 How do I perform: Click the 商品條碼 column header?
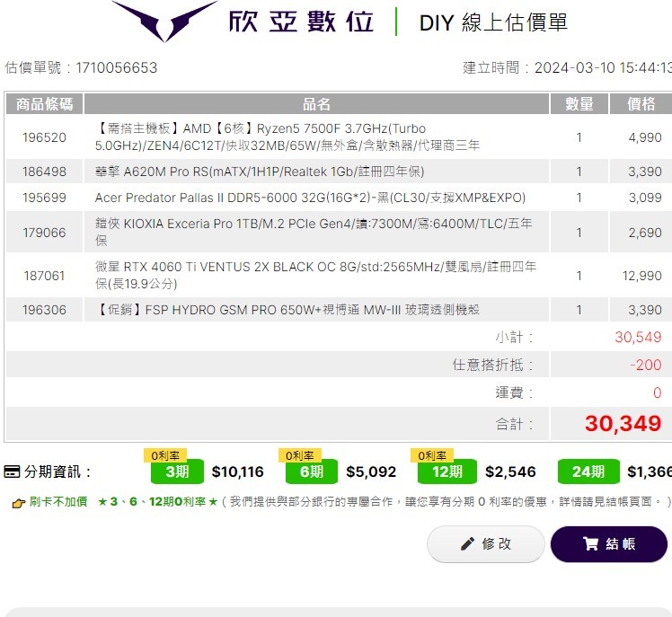pyautogui.click(x=44, y=104)
